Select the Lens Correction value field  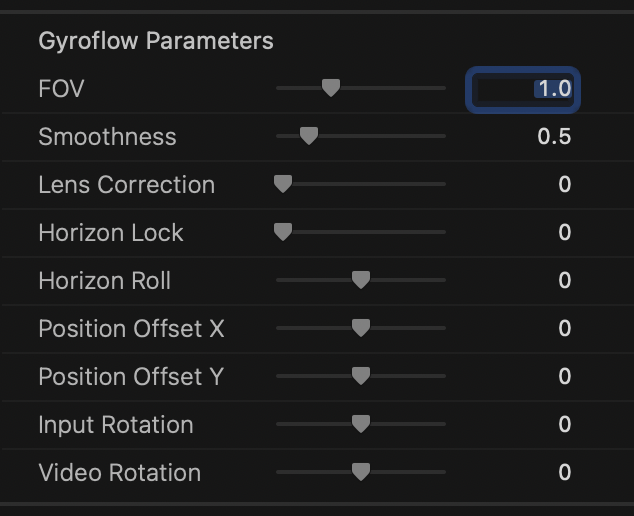point(565,184)
